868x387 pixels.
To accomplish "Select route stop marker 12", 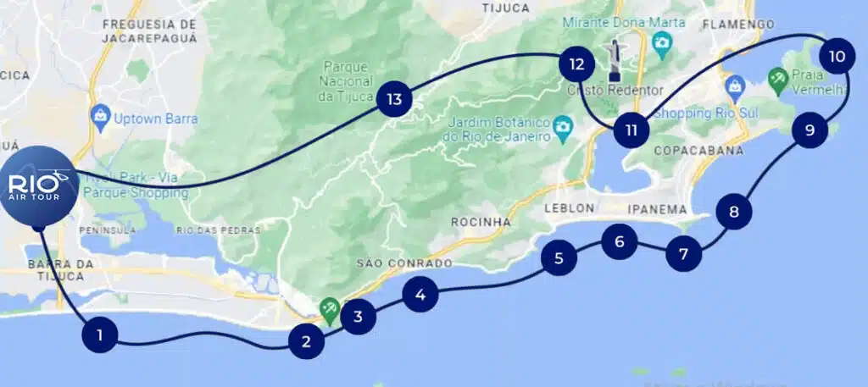I will tap(576, 64).
